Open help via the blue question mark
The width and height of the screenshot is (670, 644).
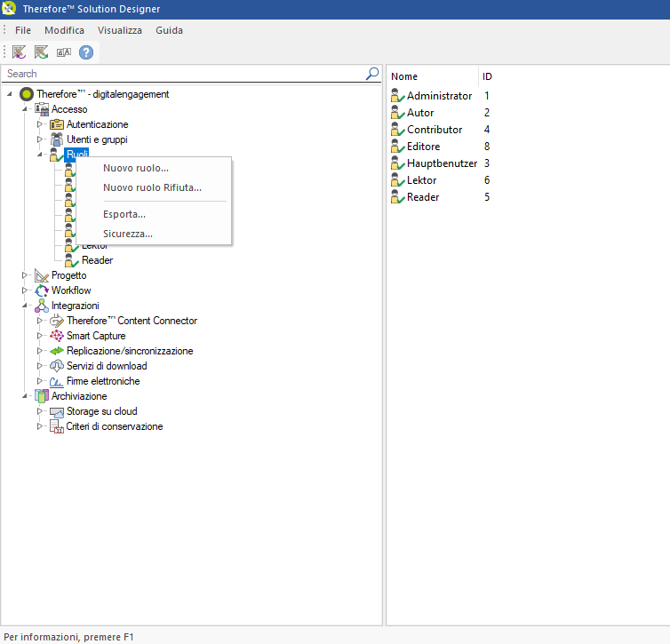(x=86, y=52)
